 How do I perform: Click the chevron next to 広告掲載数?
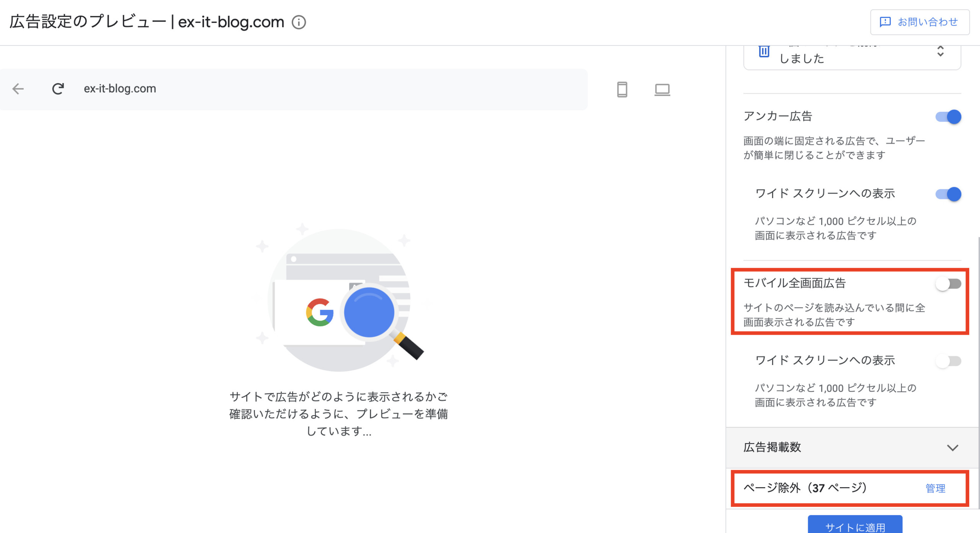tap(952, 448)
